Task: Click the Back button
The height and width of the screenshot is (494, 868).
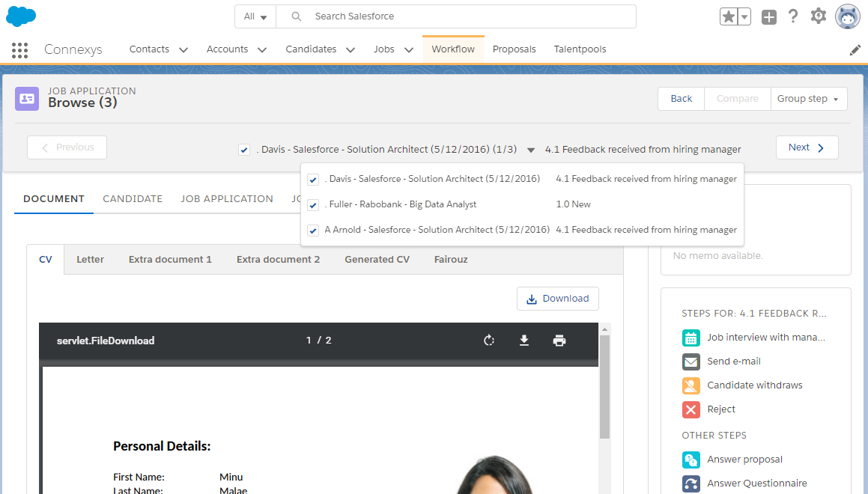Action: (682, 99)
